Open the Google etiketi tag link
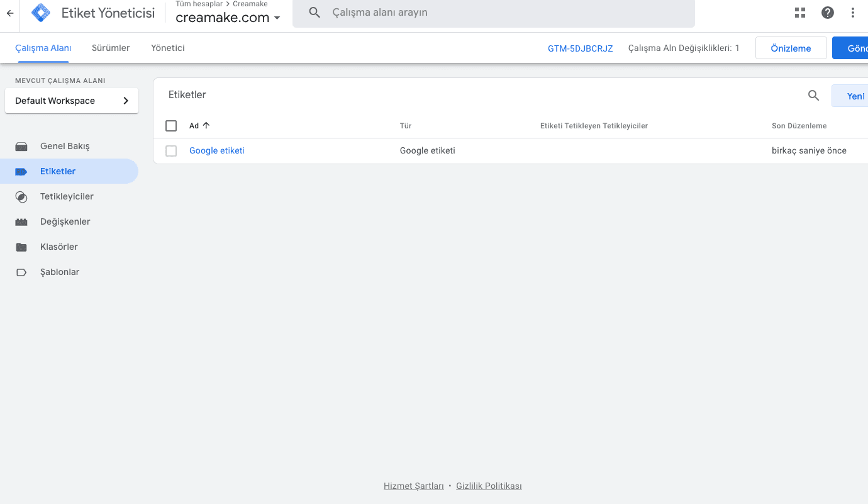 pyautogui.click(x=217, y=150)
